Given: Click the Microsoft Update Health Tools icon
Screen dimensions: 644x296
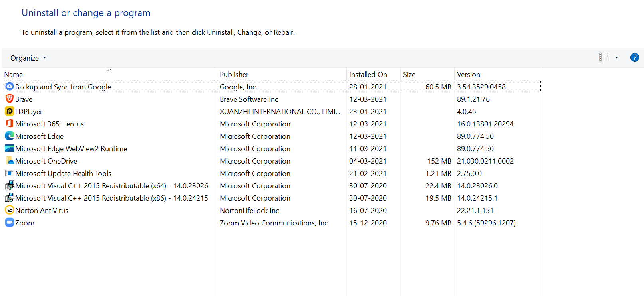Looking at the screenshot, I should 10,173.
